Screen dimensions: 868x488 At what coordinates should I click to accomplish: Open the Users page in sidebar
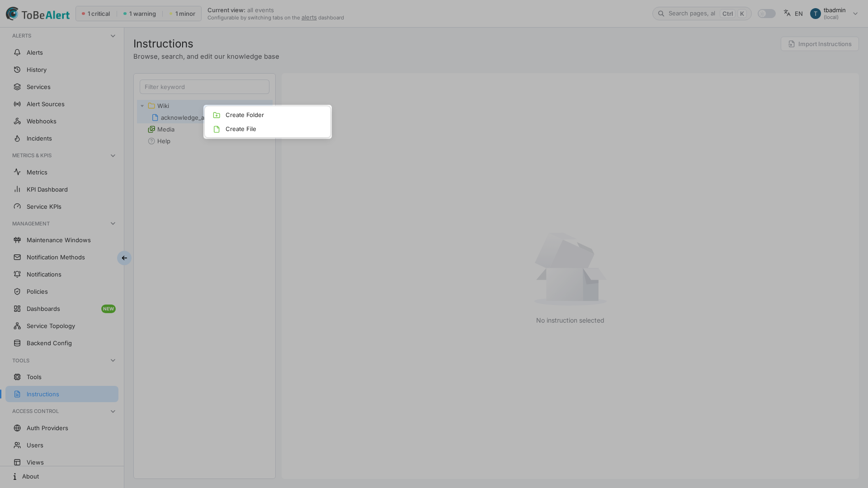pyautogui.click(x=62, y=445)
